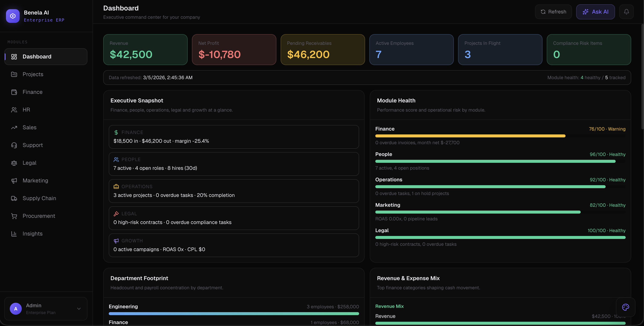The height and width of the screenshot is (326, 644).
Task: Click the Marketing megaphone icon in sidebar
Action: (14, 181)
